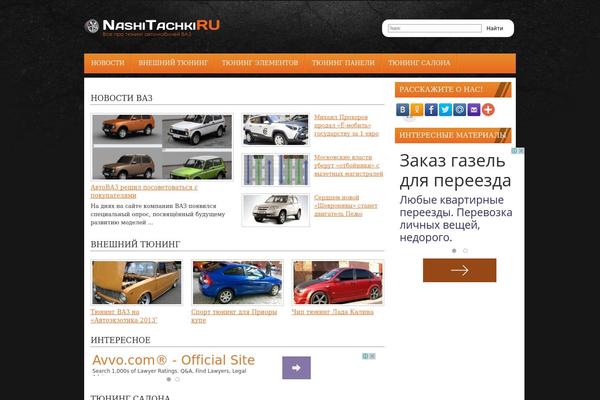Select second dot in sidebar ad carousel
The width and height of the screenshot is (600, 400).
point(465,251)
